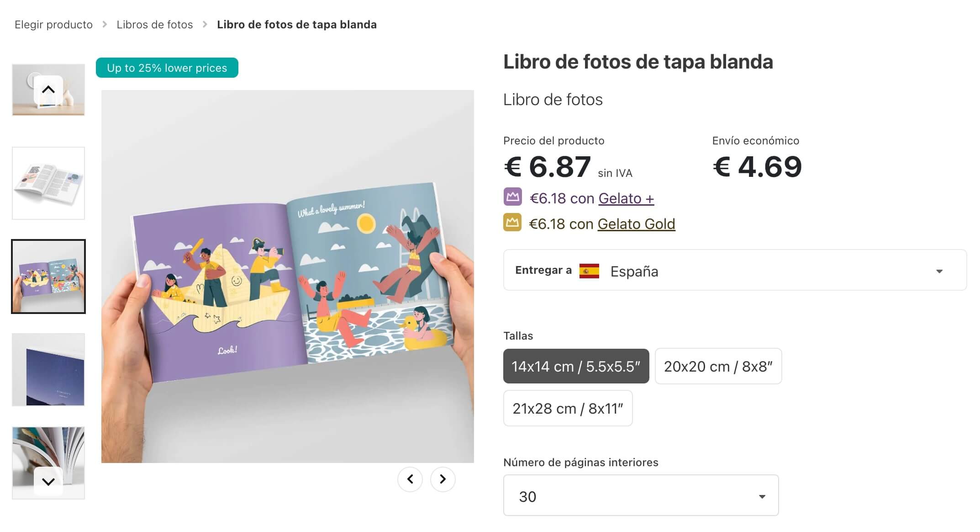Click the purple Gelato + crown icon
The width and height of the screenshot is (980, 532).
point(513,198)
